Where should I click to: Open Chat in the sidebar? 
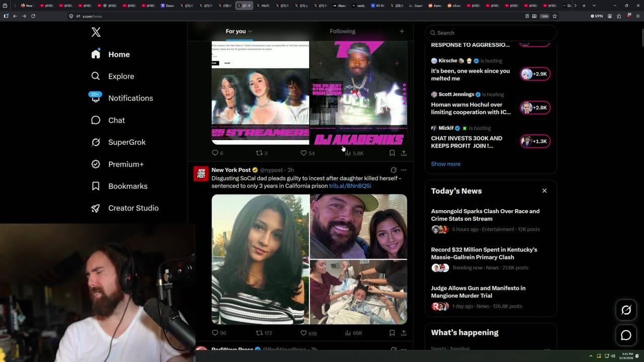[108, 120]
